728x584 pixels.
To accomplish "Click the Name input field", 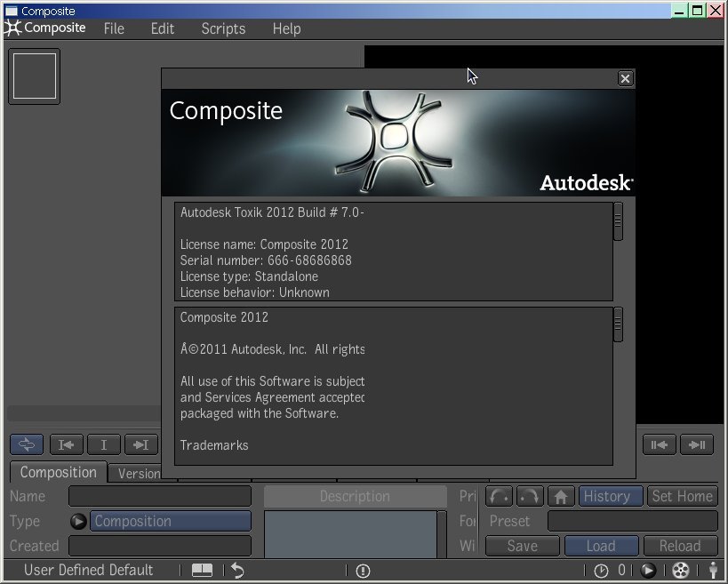I will [x=160, y=496].
